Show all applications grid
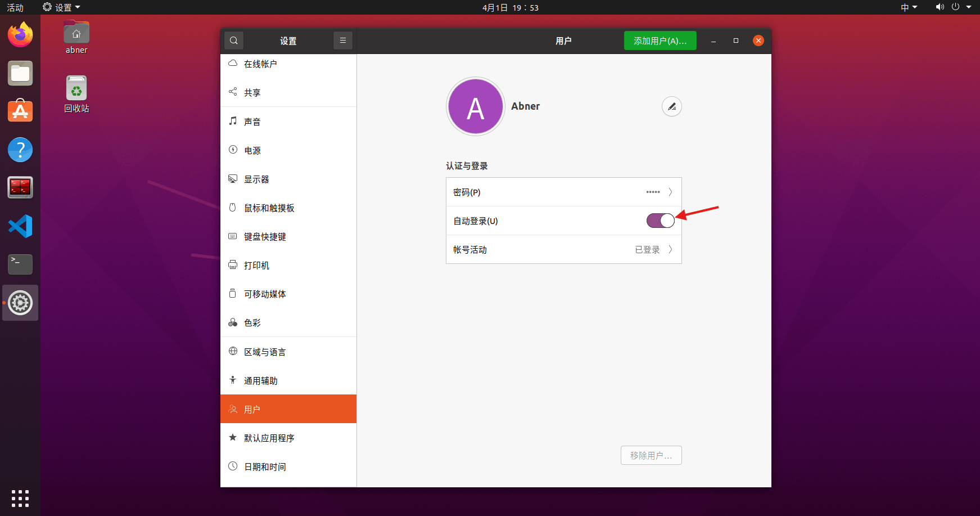The height and width of the screenshot is (516, 980). [20, 498]
